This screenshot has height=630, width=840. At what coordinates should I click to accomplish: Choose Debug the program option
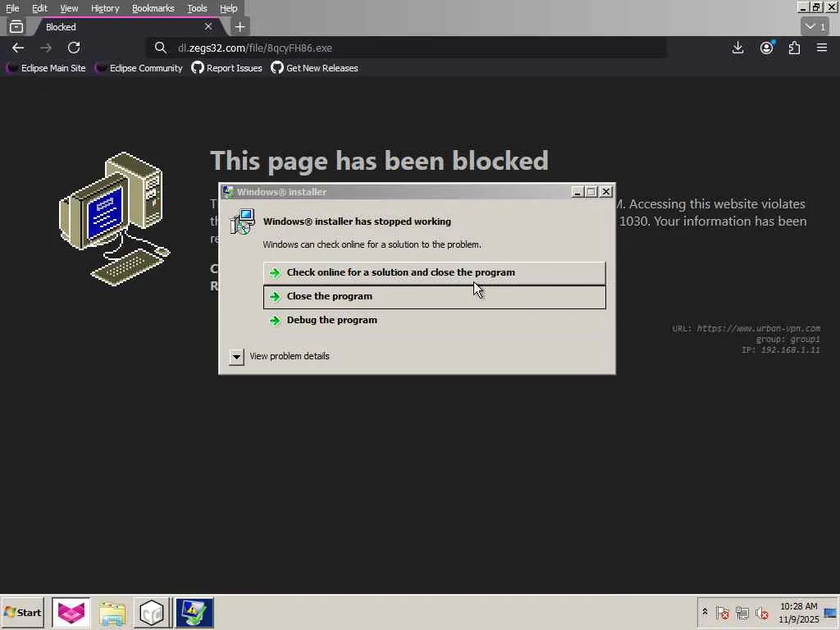[435, 321]
